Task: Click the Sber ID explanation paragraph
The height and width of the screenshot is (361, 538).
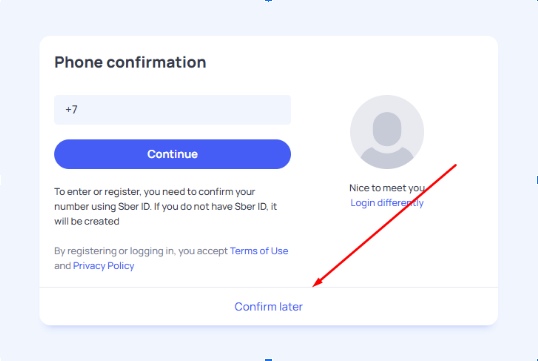Action: [x=166, y=207]
